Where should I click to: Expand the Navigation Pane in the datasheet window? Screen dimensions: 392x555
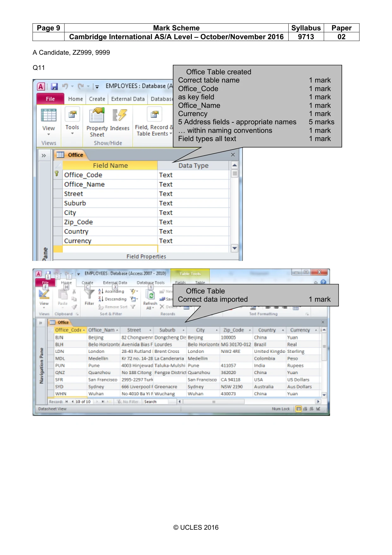pos(40,323)
